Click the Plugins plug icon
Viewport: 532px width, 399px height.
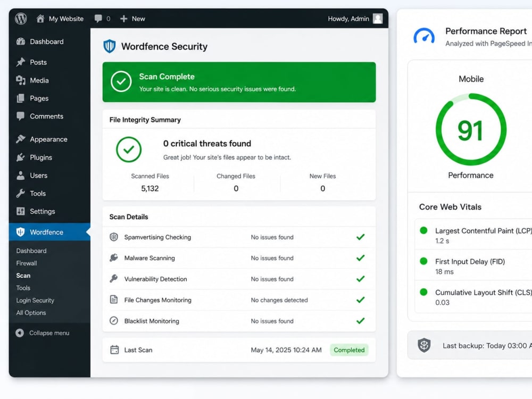point(21,157)
